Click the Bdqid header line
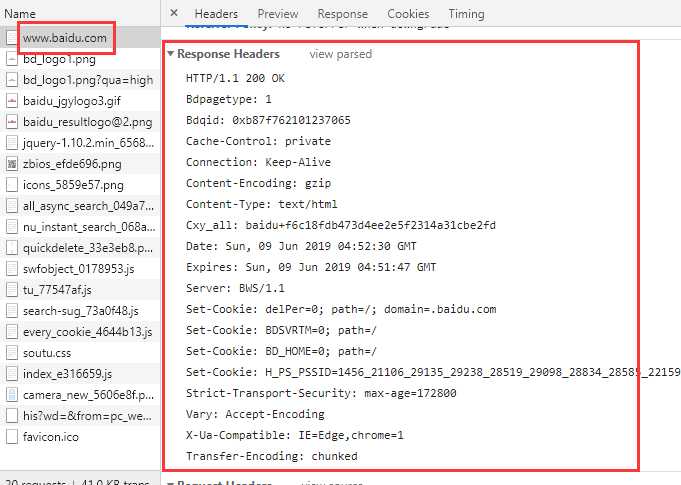This screenshot has height=485, width=681. pos(268,120)
